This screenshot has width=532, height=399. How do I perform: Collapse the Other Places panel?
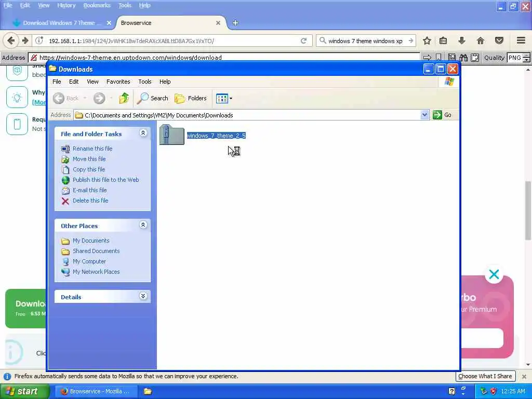click(143, 224)
